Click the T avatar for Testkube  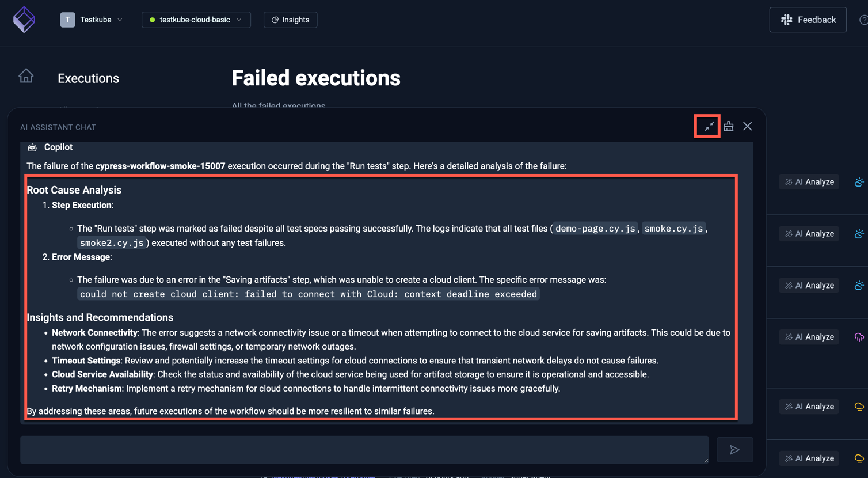click(67, 20)
